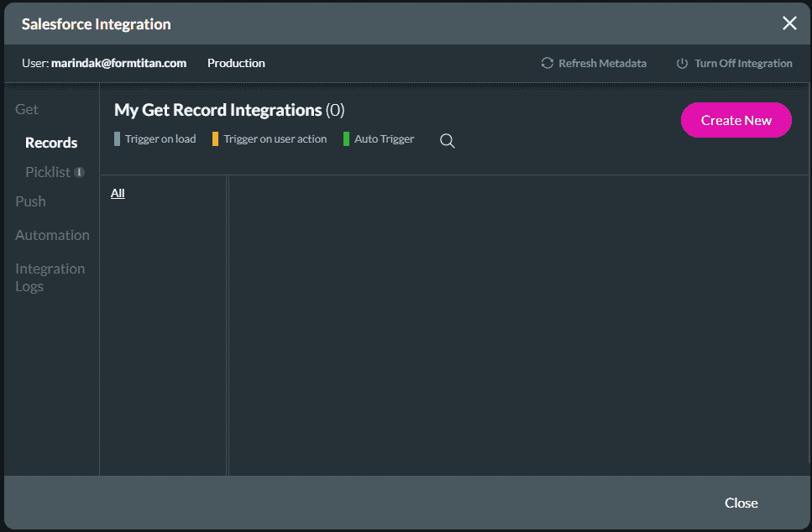The width and height of the screenshot is (812, 532).
Task: Close the dialog using the bottom Close button
Action: click(741, 503)
